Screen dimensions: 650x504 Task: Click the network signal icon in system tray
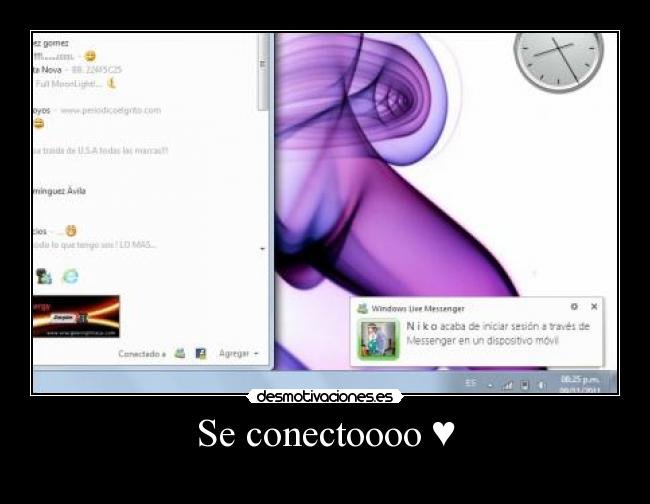pyautogui.click(x=507, y=385)
